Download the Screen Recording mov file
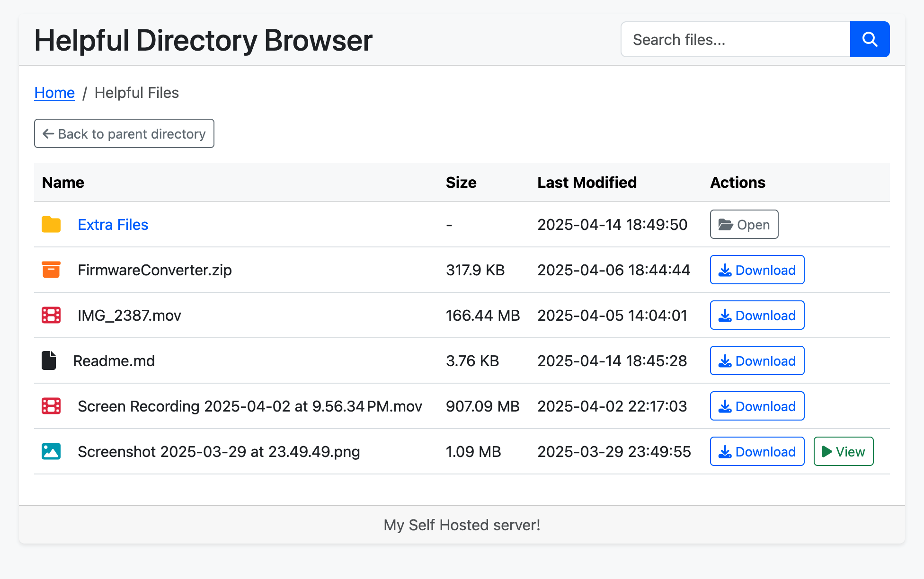Screen dimensions: 924x579 click(757, 406)
